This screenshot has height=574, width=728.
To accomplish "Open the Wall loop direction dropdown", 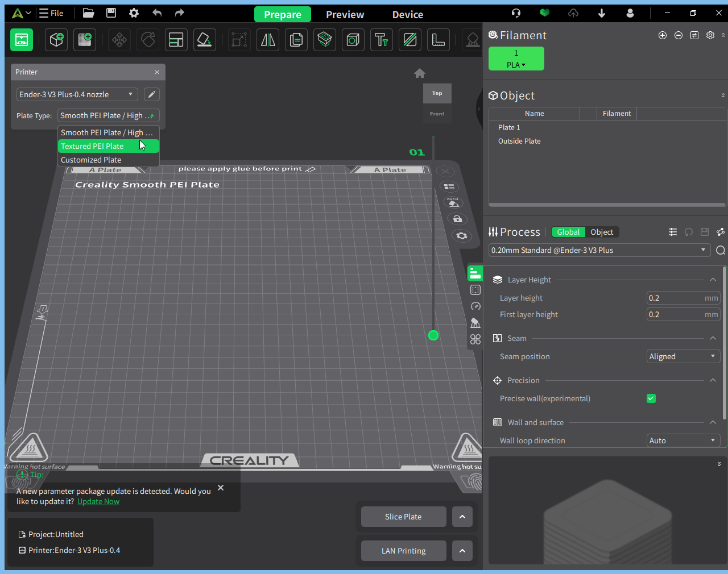I will [x=684, y=440].
